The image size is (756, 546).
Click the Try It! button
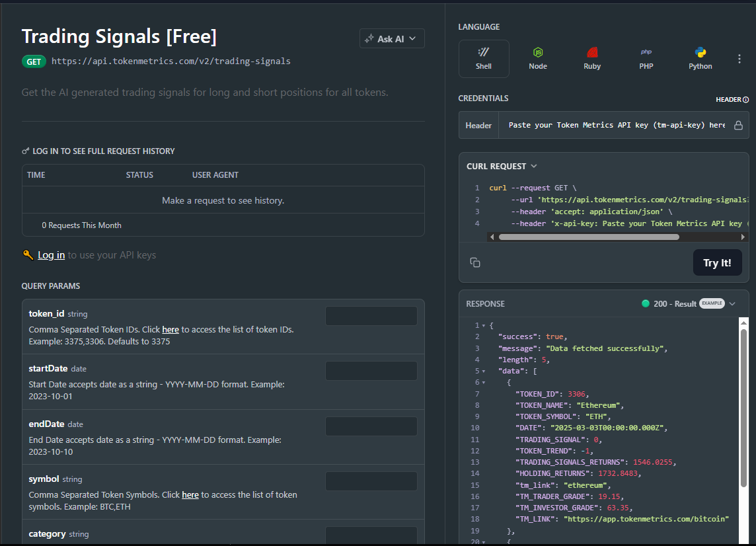pyautogui.click(x=717, y=262)
